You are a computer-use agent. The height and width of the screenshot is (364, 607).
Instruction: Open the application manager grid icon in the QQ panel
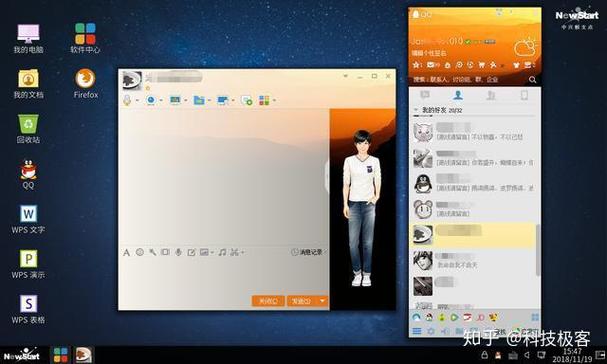[x=535, y=318]
